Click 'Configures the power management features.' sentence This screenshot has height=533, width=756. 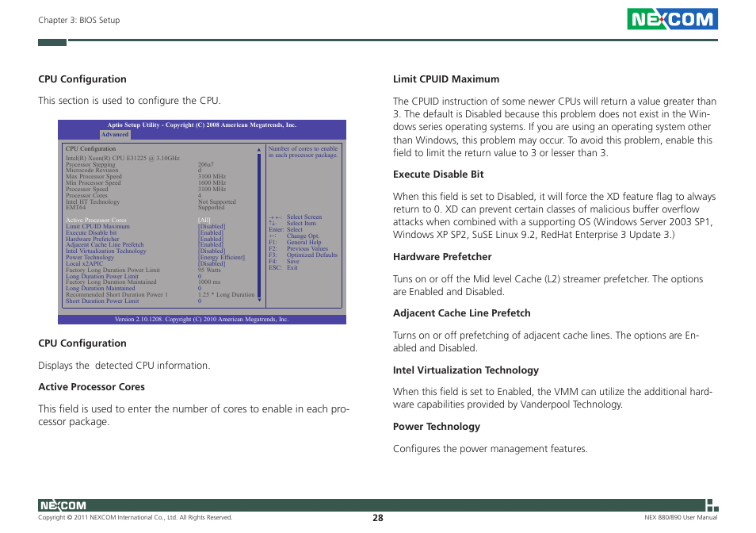pyautogui.click(x=491, y=449)
